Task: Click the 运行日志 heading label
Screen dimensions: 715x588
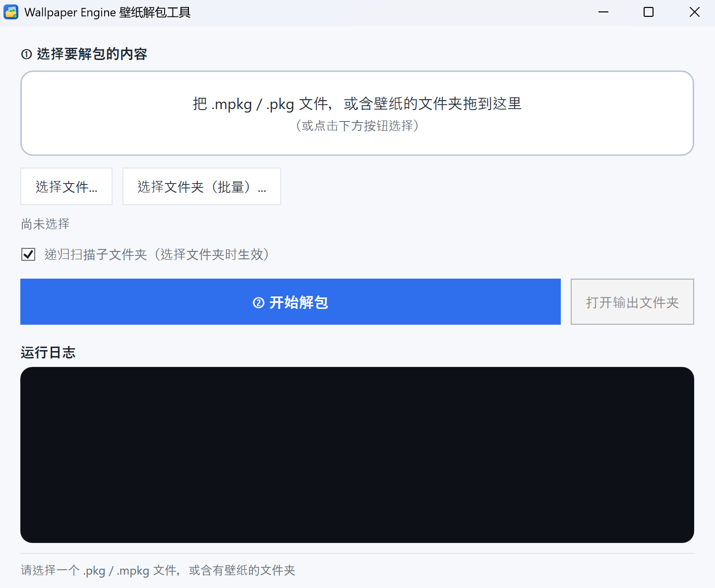Action: (x=48, y=353)
